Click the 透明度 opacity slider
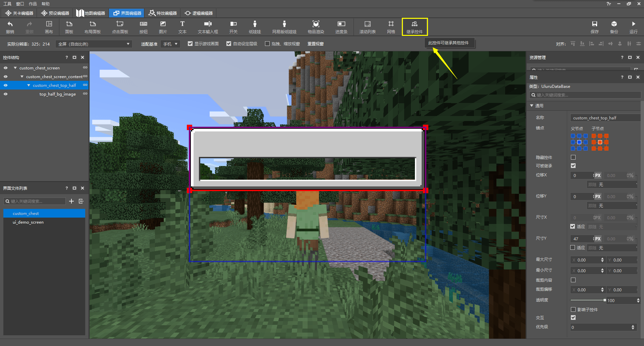This screenshot has width=644, height=346. point(588,300)
